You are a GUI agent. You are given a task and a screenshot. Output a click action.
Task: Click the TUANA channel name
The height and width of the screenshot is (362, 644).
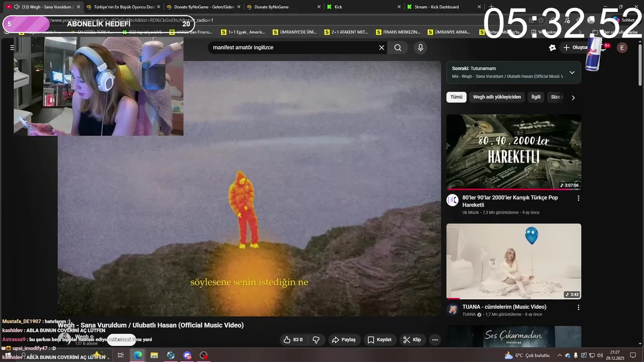pos(469,315)
